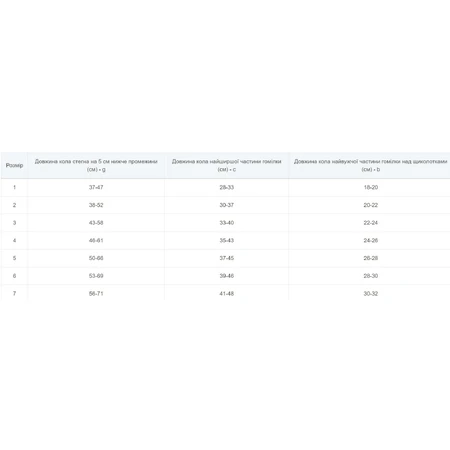Click size number "6" in the Розмір column
The width and height of the screenshot is (450, 450).
pyautogui.click(x=14, y=276)
